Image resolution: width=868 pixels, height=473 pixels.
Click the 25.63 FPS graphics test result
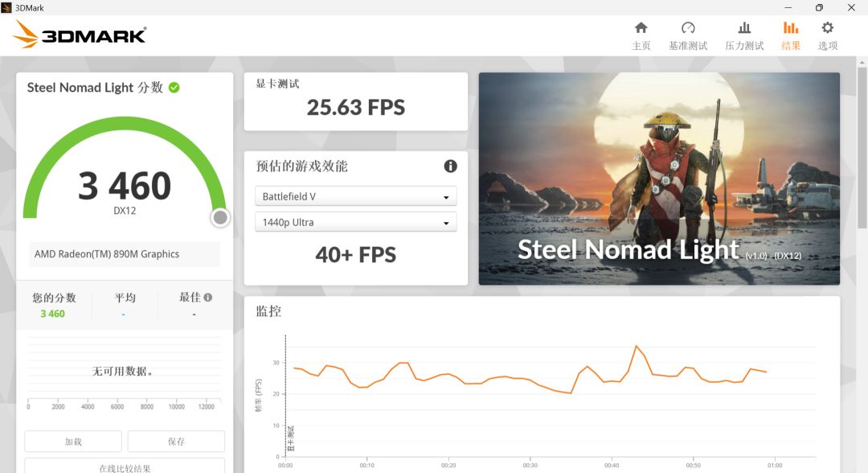tap(356, 108)
